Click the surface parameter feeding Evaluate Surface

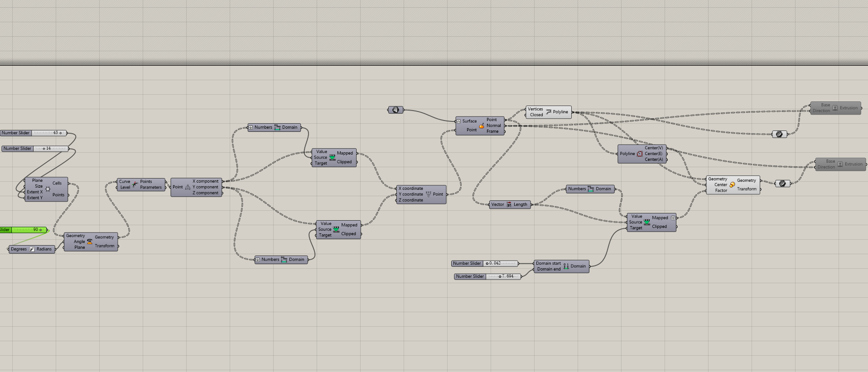(x=395, y=110)
